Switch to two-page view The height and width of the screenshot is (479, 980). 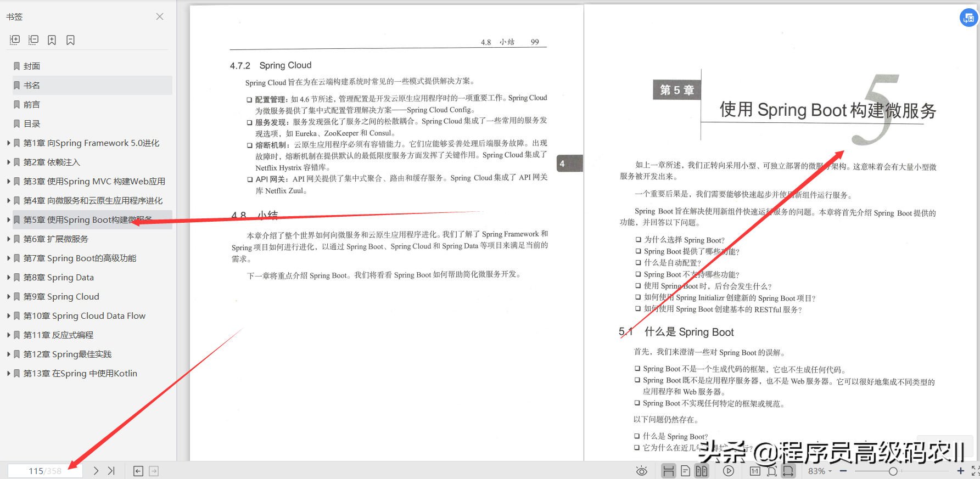[702, 471]
